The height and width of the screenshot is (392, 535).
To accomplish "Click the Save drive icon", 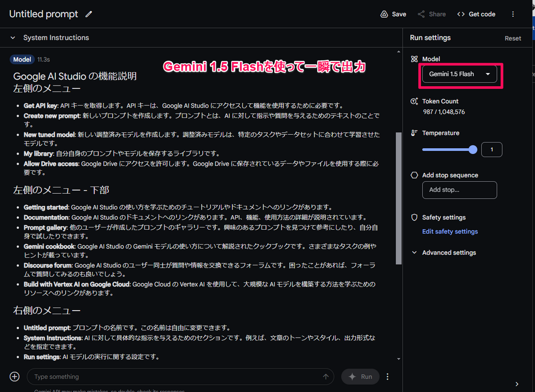I will [384, 14].
